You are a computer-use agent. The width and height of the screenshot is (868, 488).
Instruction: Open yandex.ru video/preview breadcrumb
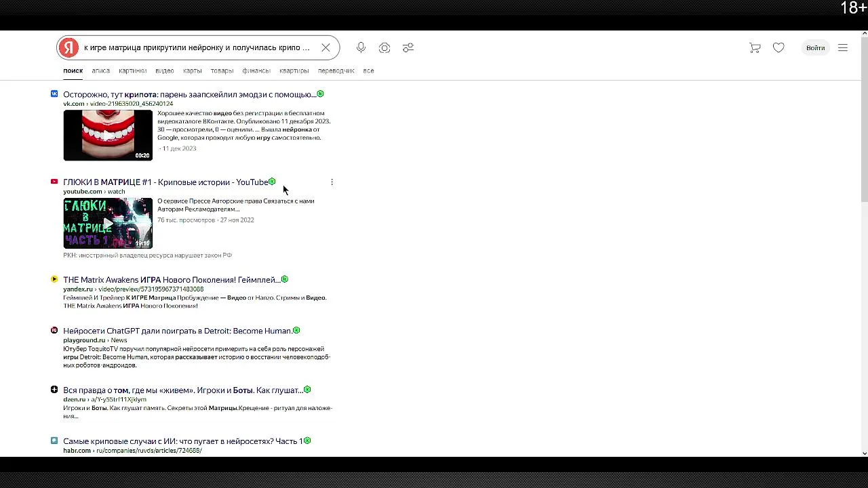click(x=133, y=289)
